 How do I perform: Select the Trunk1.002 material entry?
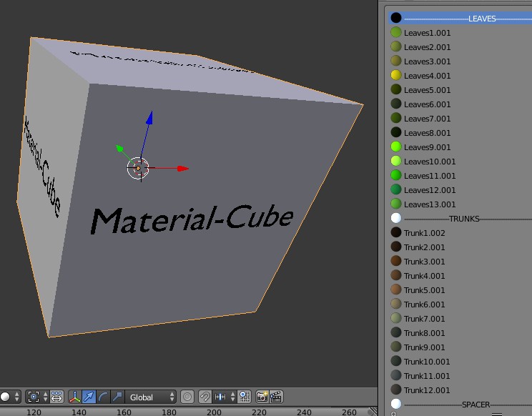tap(424, 233)
